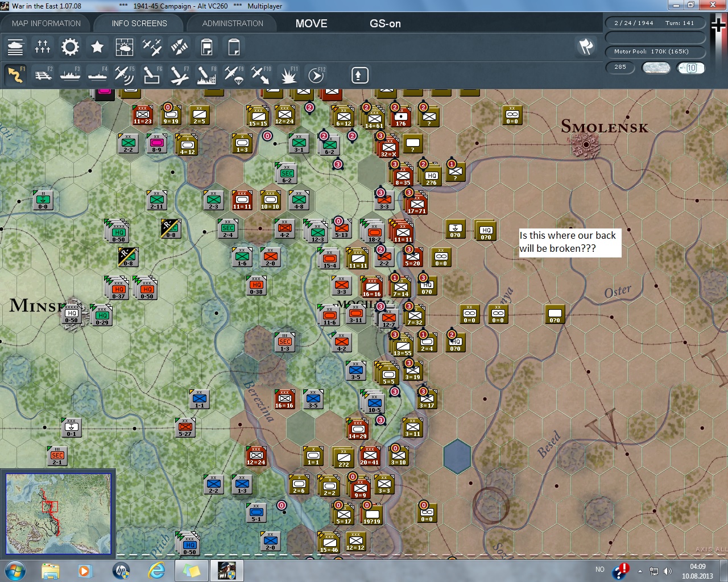The height and width of the screenshot is (582, 728).
Task: Click the GS-on ground support indicator
Action: [x=385, y=23]
